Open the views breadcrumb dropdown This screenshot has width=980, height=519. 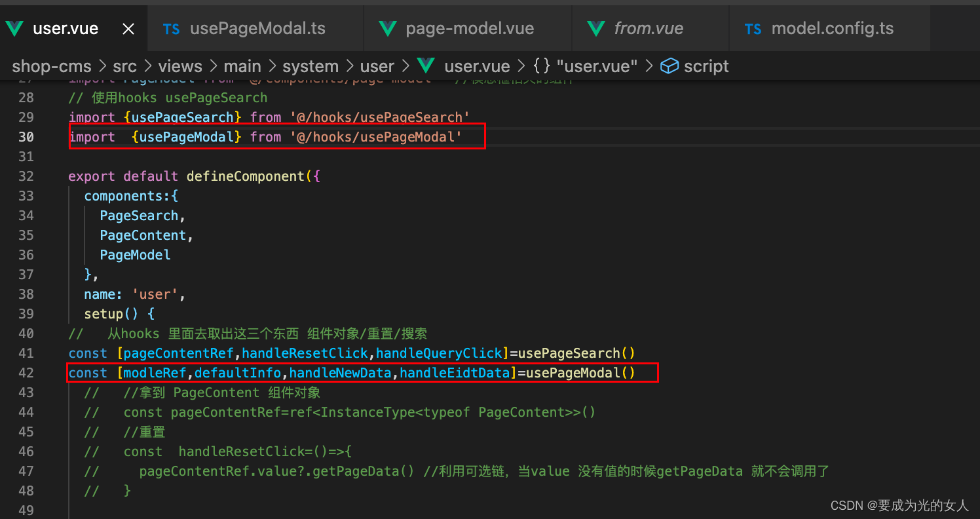tap(180, 66)
